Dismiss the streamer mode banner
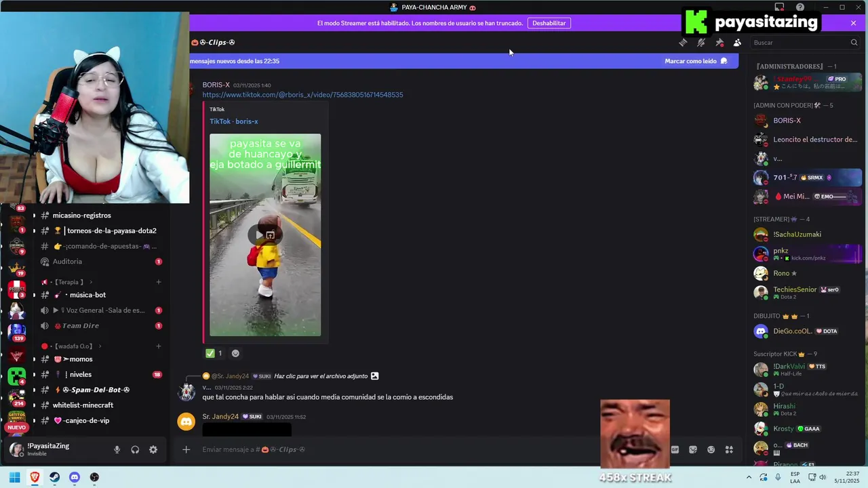Screen dimensions: 868x488 (x=853, y=23)
